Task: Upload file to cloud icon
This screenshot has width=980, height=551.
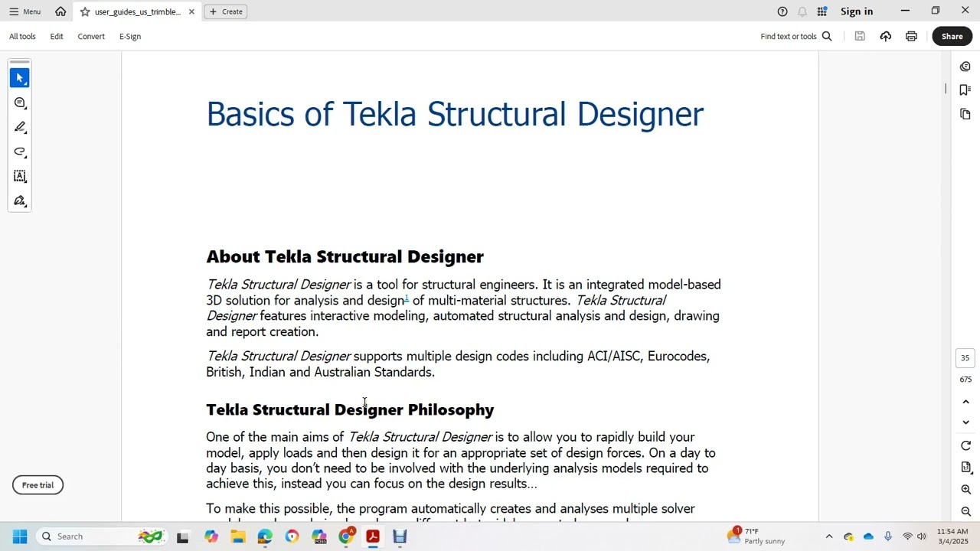Action: pyautogui.click(x=886, y=36)
